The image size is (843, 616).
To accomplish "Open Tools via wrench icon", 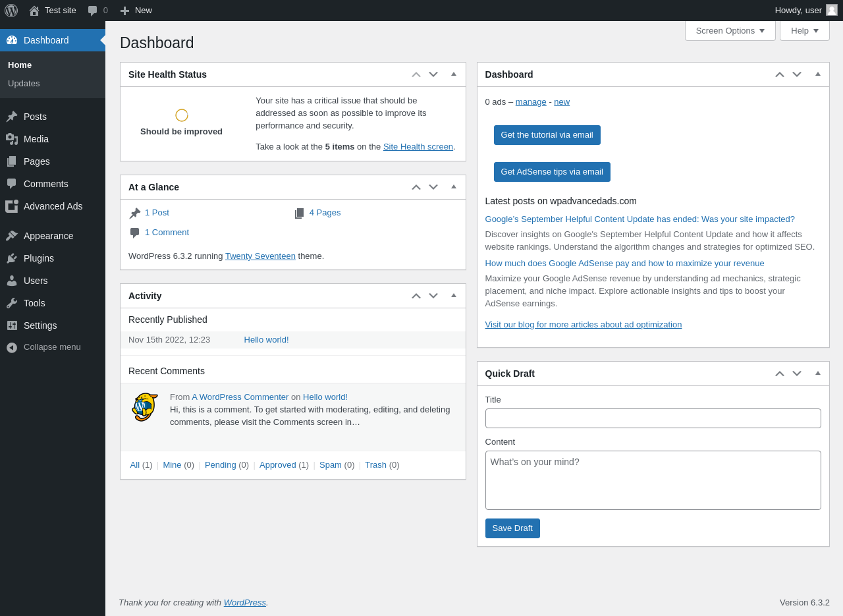I will pyautogui.click(x=12, y=303).
